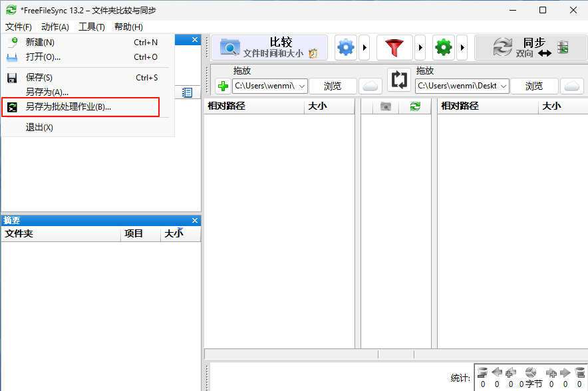This screenshot has height=391, width=588.
Task: Expand arrow next to the filter funnel
Action: (x=420, y=48)
